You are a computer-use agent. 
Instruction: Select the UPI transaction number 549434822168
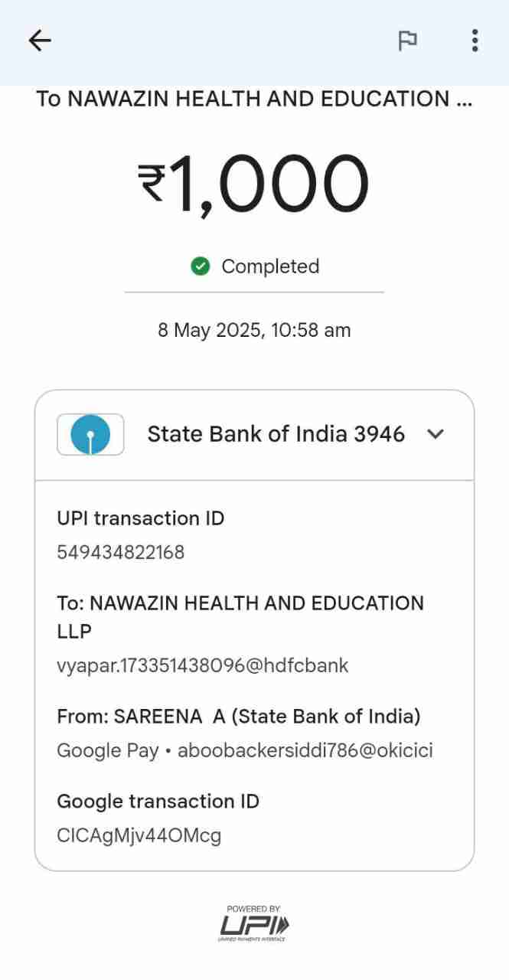click(x=121, y=553)
